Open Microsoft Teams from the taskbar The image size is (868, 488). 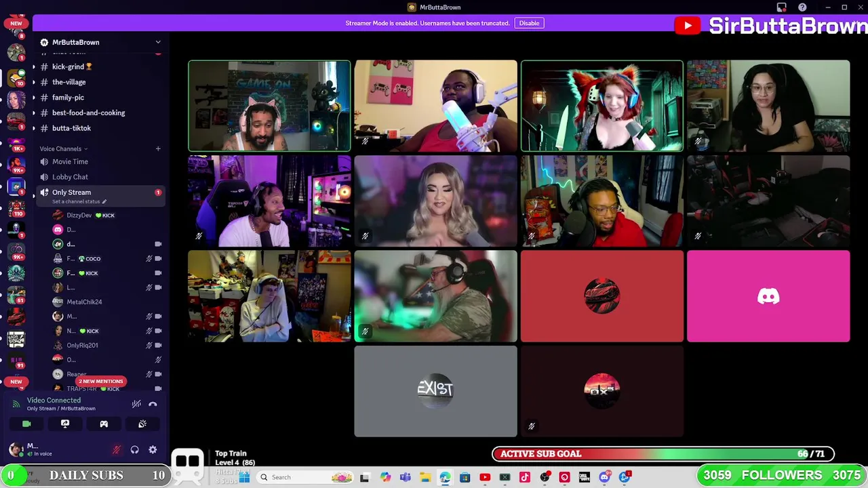pyautogui.click(x=405, y=477)
